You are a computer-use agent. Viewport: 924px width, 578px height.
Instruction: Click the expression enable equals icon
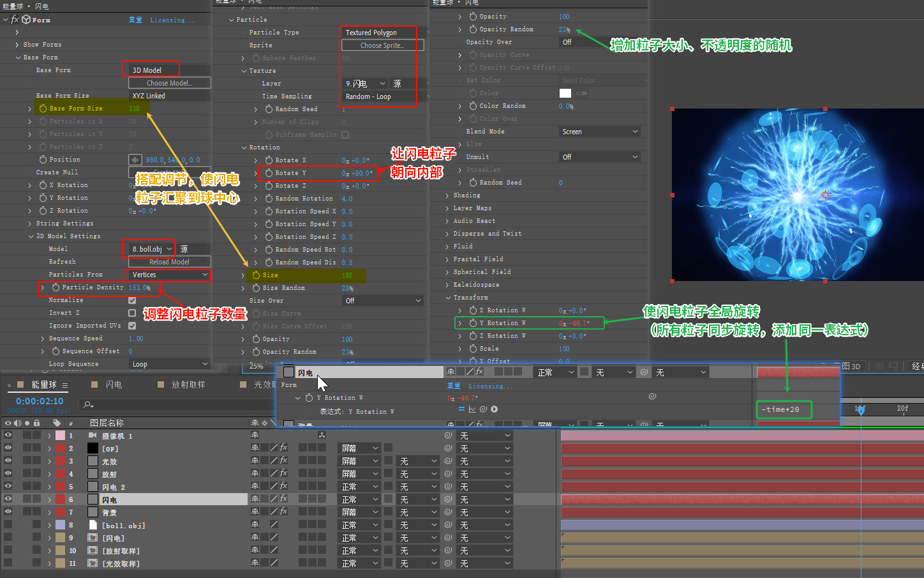click(x=461, y=409)
